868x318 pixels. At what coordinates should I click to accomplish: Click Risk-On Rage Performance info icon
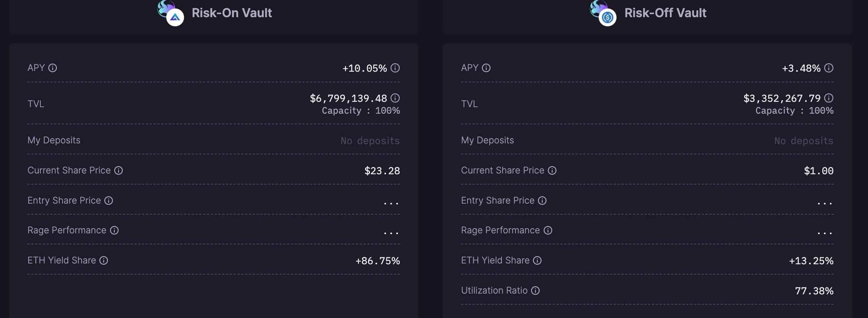point(114,230)
